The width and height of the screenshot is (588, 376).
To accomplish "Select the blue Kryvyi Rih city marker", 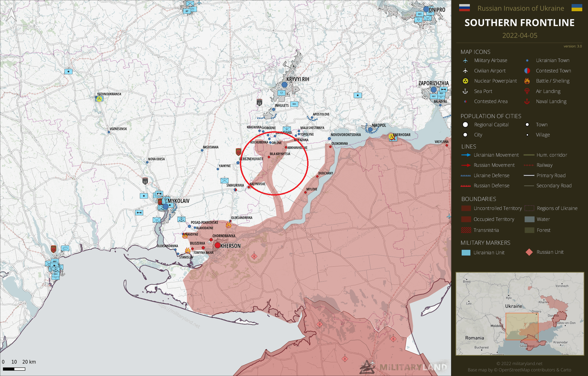I will (284, 85).
